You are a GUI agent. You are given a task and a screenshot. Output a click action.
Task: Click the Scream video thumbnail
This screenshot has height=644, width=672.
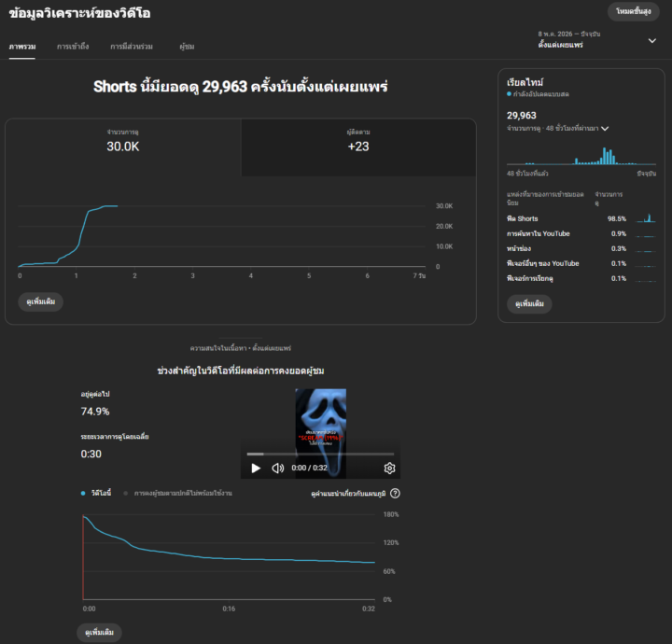click(320, 433)
